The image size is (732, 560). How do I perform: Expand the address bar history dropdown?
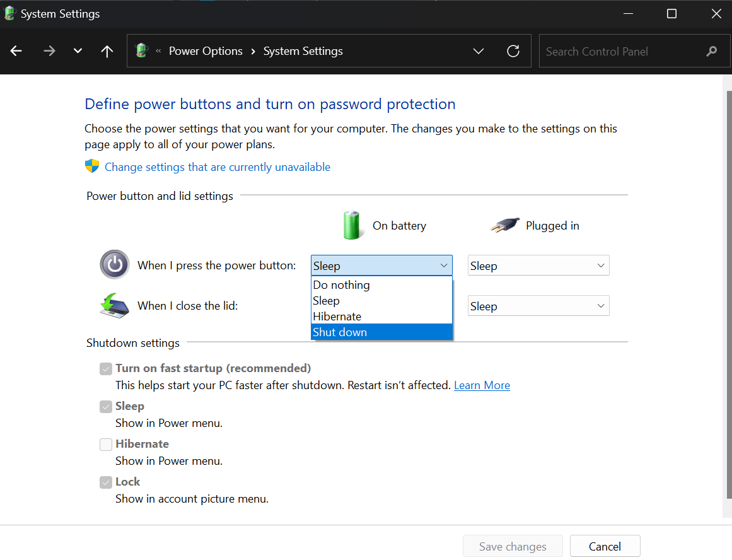pos(478,51)
